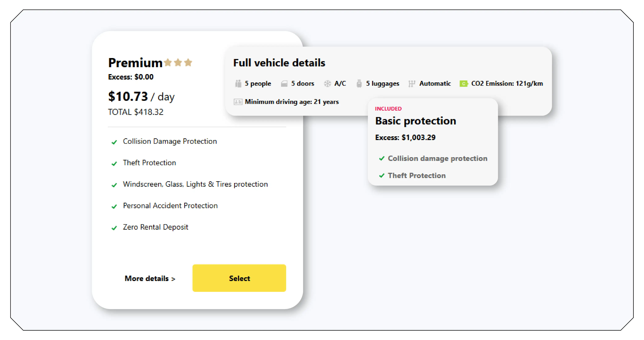The width and height of the screenshot is (644, 340).
Task: Click the Personal Accident Protection checkmark
Action: [114, 206]
